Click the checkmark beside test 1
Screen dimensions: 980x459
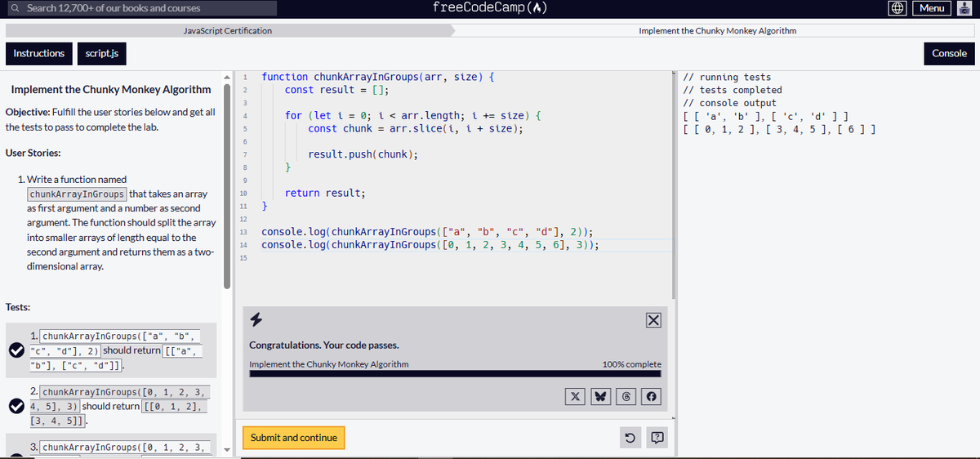point(15,350)
